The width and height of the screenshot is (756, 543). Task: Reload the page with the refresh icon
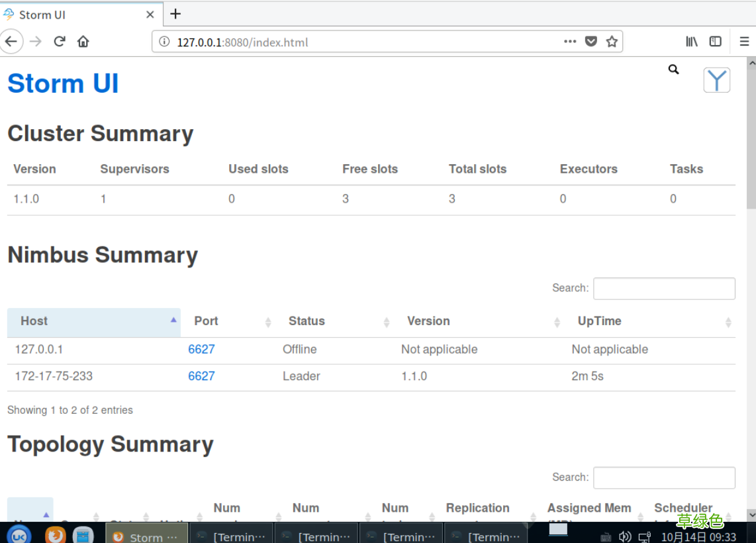(x=60, y=42)
